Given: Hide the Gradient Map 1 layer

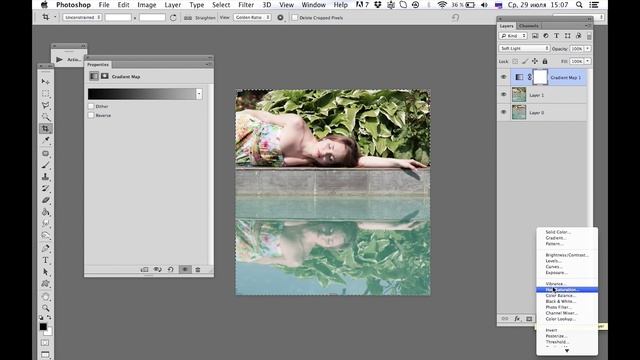Looking at the screenshot, I should click(x=504, y=77).
